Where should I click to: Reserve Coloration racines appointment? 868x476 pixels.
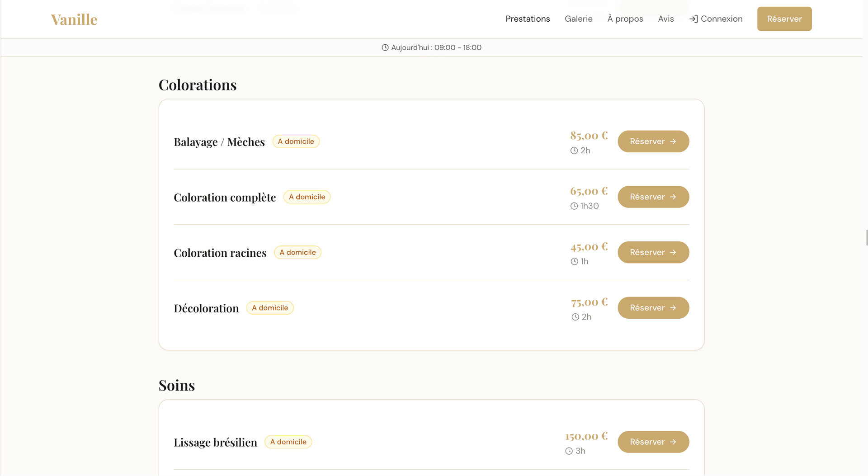[653, 252]
